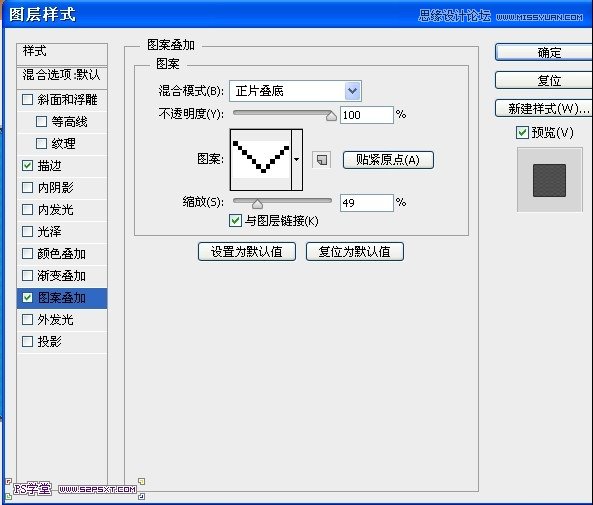Open the pattern picker arrow

[297, 160]
